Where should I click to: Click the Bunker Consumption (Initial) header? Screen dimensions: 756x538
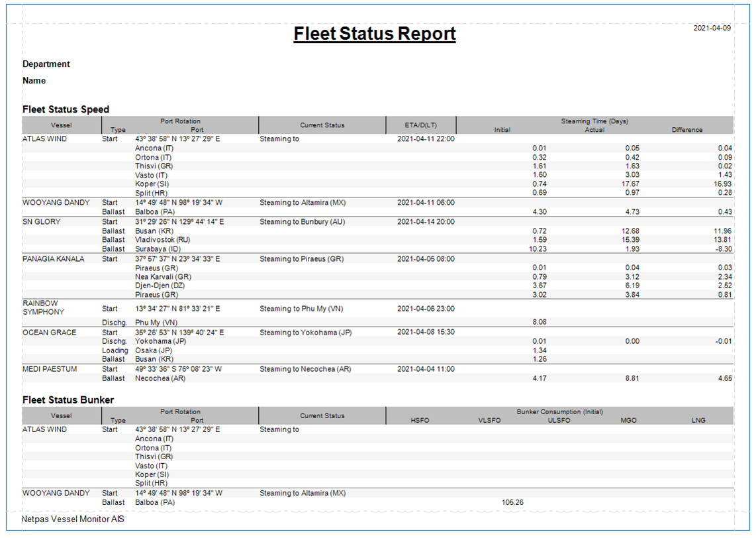point(560,411)
